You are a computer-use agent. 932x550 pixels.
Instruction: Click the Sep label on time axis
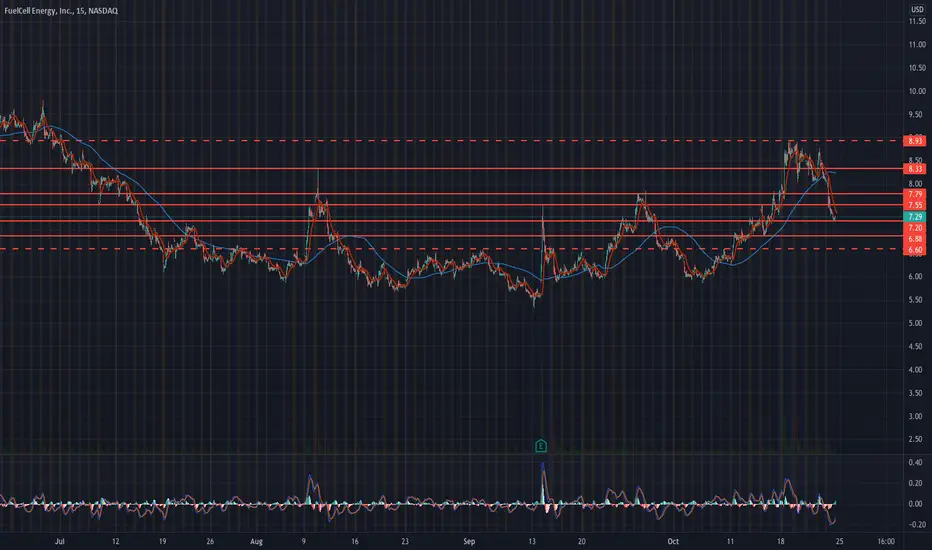coord(469,541)
